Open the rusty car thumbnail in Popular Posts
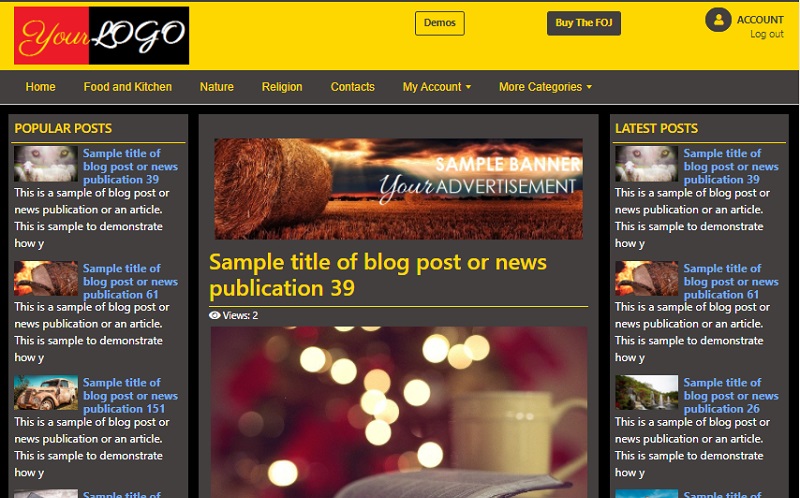800x498 pixels. [46, 393]
